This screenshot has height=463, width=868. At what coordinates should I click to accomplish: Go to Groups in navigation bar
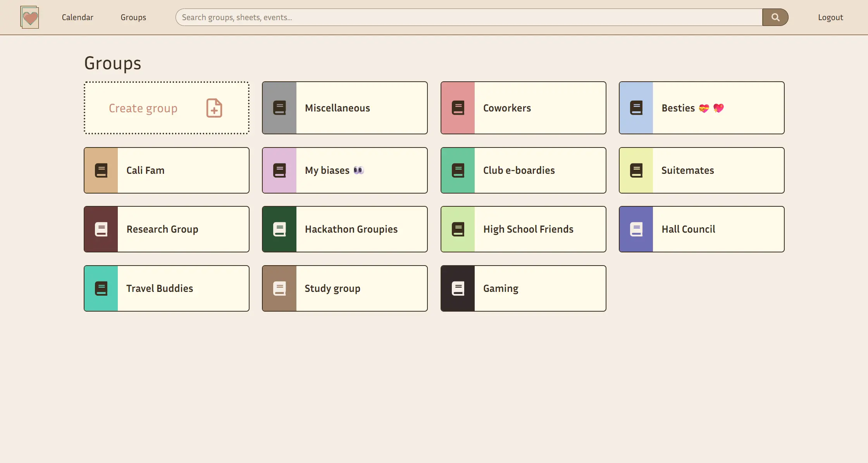point(133,17)
